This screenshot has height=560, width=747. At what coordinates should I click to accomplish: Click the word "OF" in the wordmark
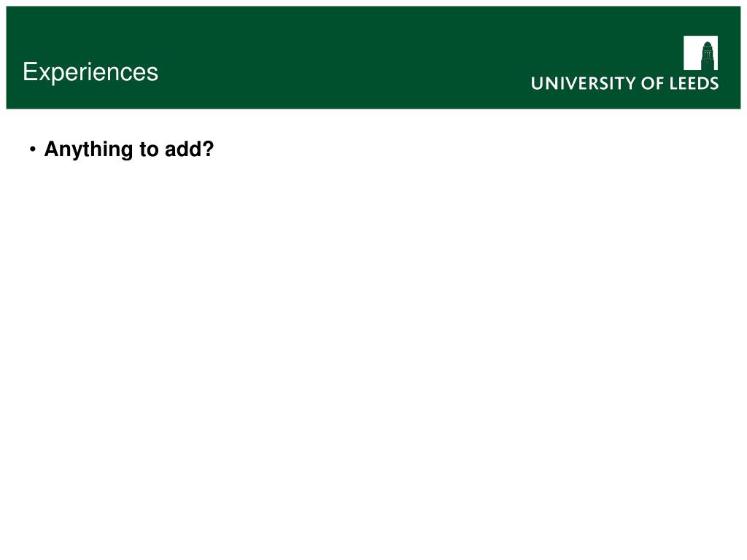click(653, 83)
